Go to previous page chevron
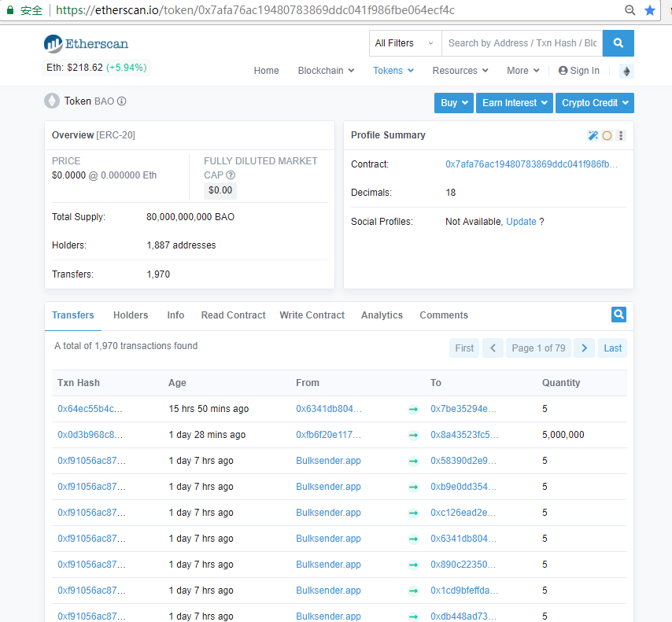Viewport: 672px width, 622px height. coord(493,348)
